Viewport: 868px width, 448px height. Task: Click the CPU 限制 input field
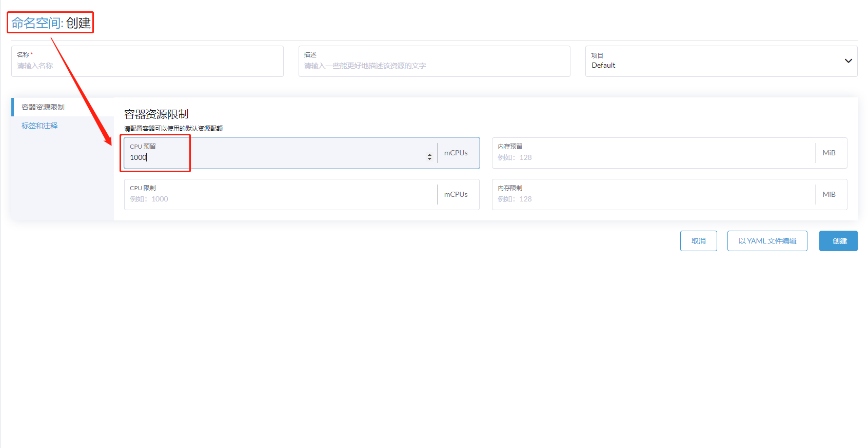281,195
